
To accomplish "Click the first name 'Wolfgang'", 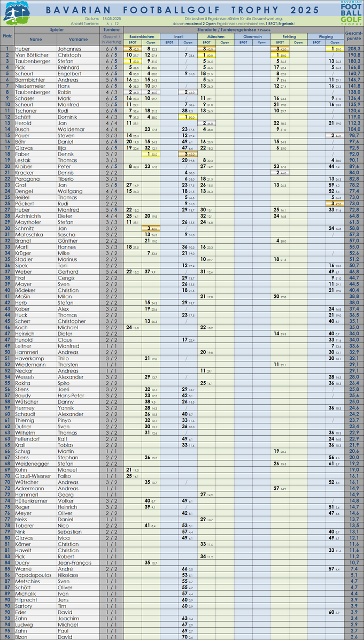I will pos(70,192).
